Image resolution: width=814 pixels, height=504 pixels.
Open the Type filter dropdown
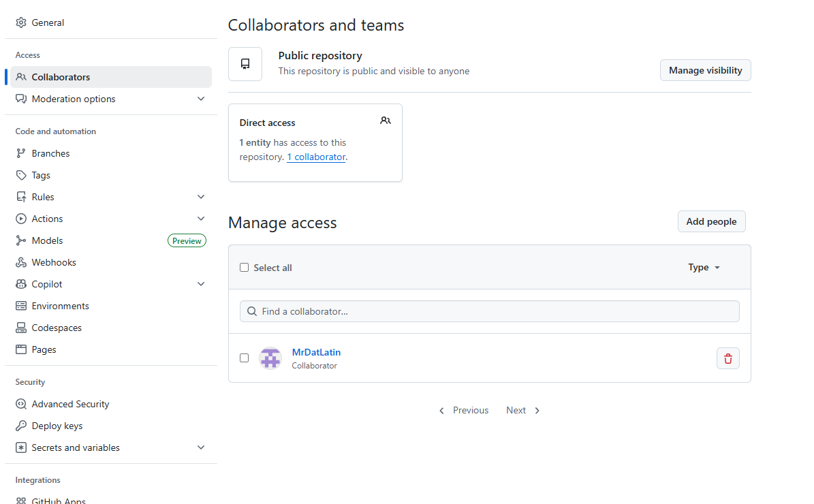pos(704,268)
